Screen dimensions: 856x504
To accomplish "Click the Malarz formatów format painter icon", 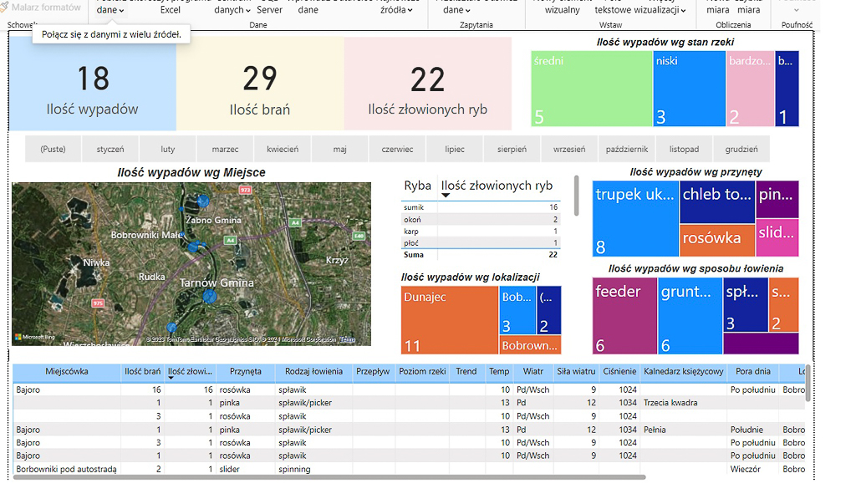I will (4, 7).
